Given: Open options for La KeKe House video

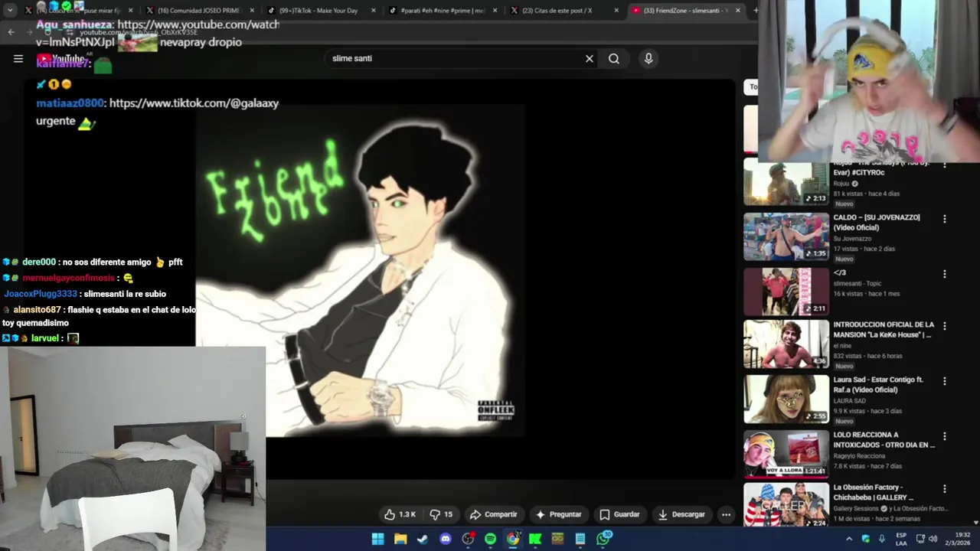Looking at the screenshot, I should tap(944, 326).
